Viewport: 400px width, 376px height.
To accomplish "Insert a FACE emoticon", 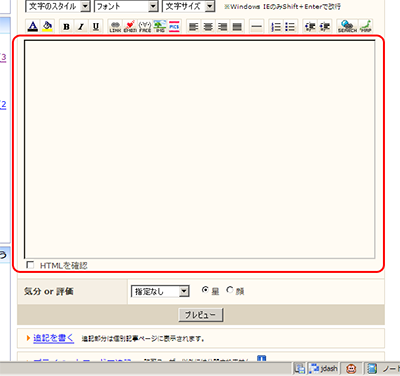I will tap(145, 26).
